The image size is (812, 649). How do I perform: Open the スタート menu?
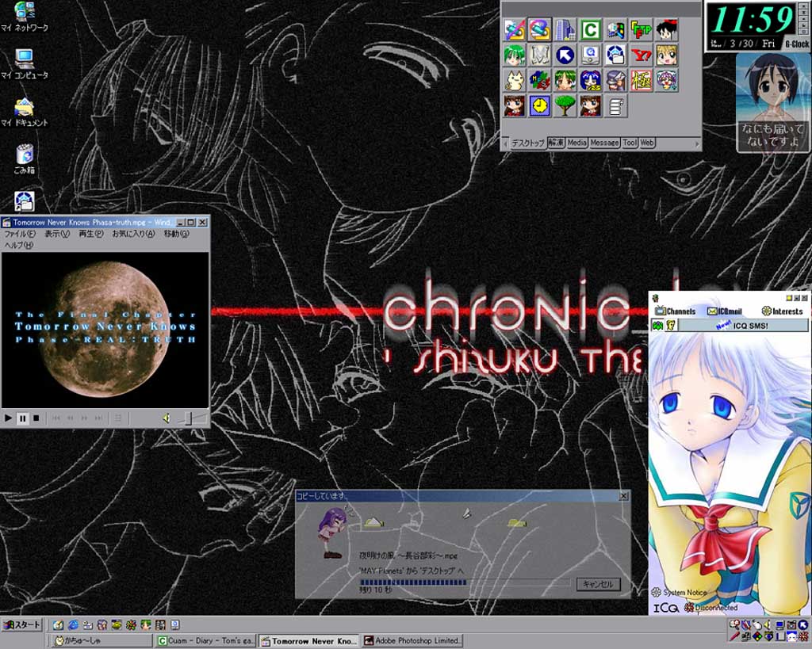21,624
